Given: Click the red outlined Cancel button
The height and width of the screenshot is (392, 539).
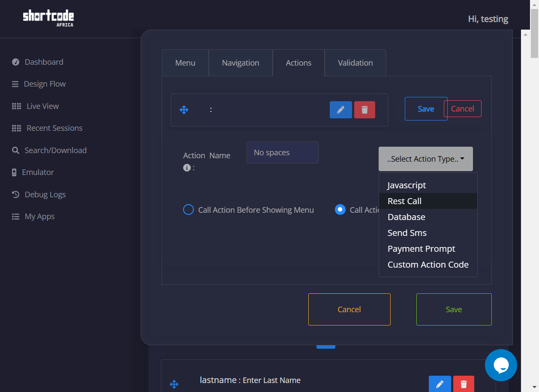Looking at the screenshot, I should [463, 109].
